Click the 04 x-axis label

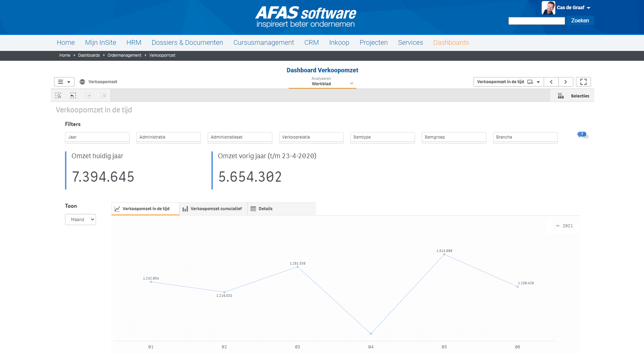click(x=371, y=347)
